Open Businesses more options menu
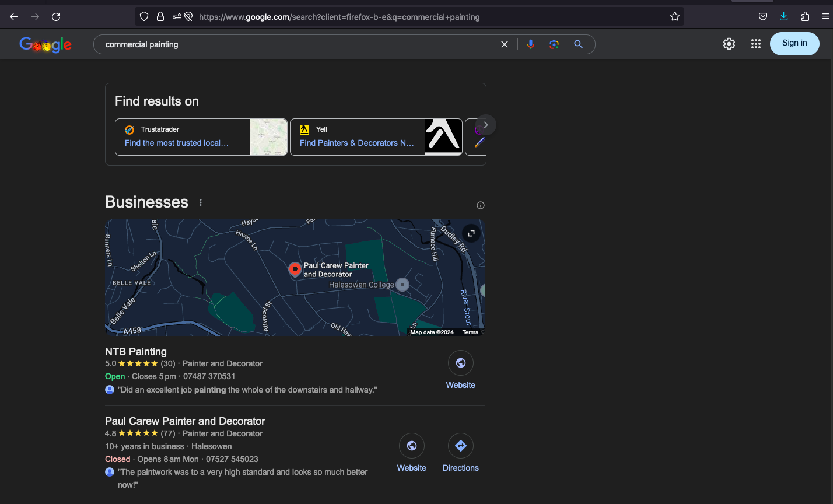Viewport: 833px width, 504px height. (201, 202)
